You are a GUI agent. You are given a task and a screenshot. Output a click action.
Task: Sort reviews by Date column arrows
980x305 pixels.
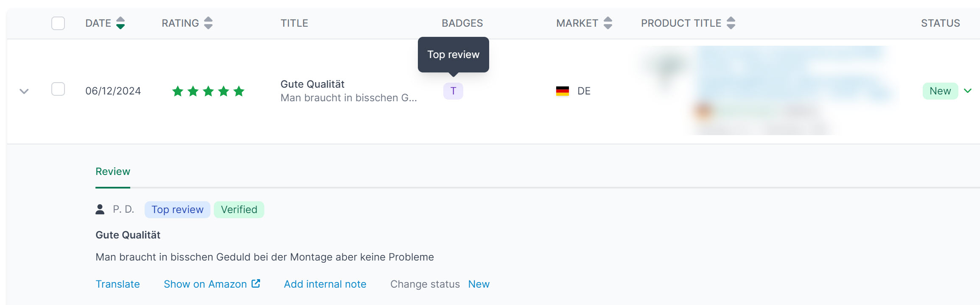click(x=120, y=23)
